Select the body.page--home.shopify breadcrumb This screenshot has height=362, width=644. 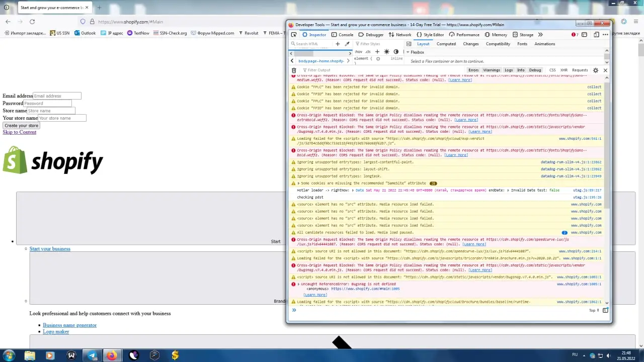click(321, 61)
